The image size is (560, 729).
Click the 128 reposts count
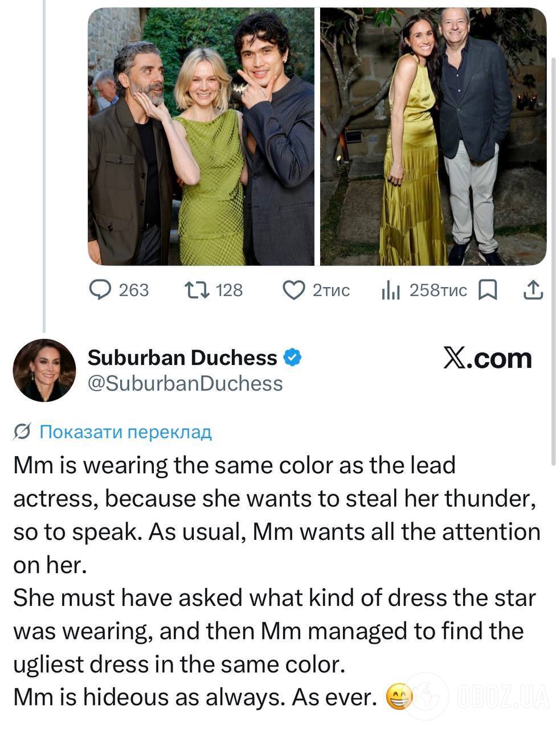pos(229,290)
